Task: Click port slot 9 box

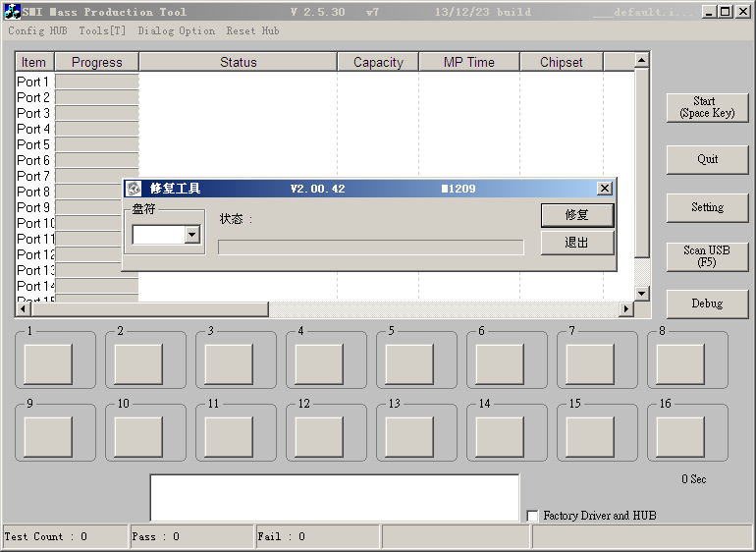Action: (x=48, y=437)
